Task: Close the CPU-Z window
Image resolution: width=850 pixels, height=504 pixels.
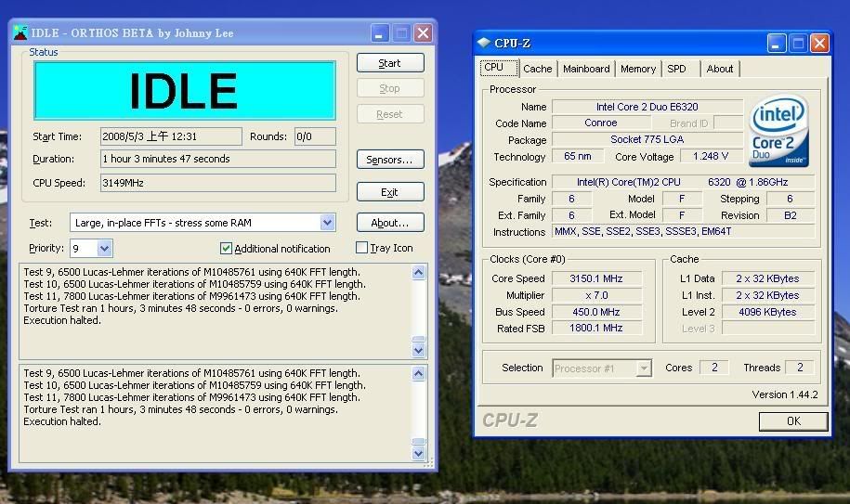Action: click(x=819, y=44)
